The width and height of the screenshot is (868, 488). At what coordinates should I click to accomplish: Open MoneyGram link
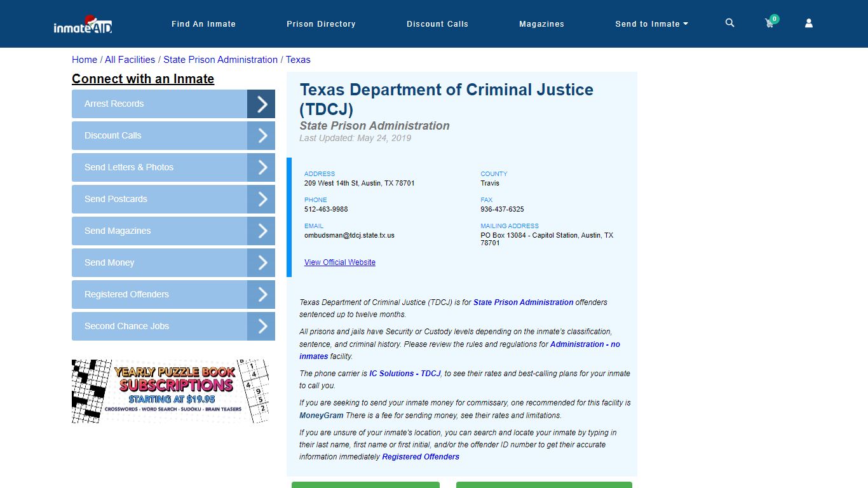(322, 416)
